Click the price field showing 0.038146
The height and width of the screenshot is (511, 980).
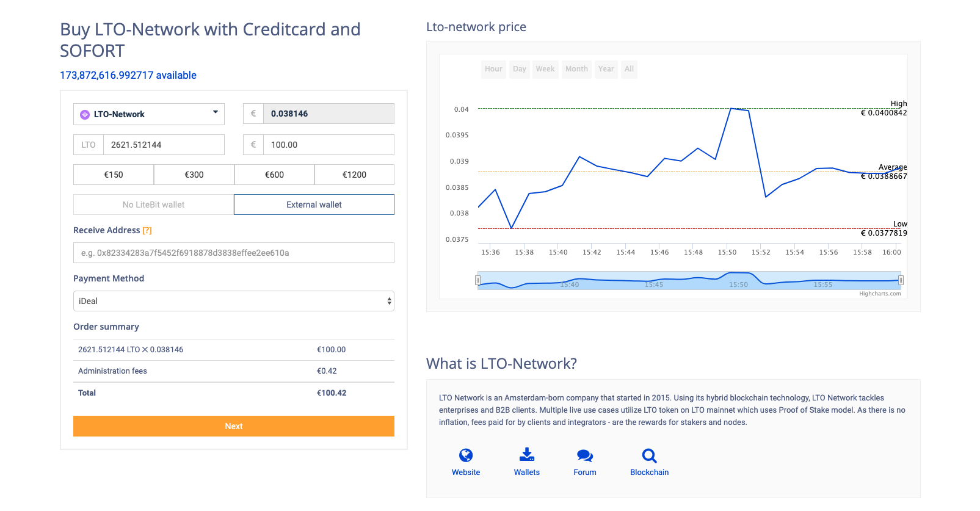328,114
